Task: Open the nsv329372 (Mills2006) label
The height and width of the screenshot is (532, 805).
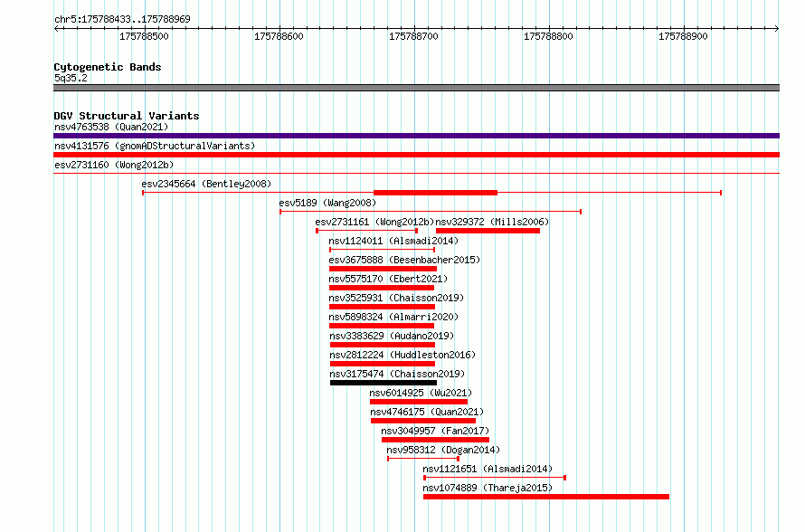Action: [x=492, y=222]
